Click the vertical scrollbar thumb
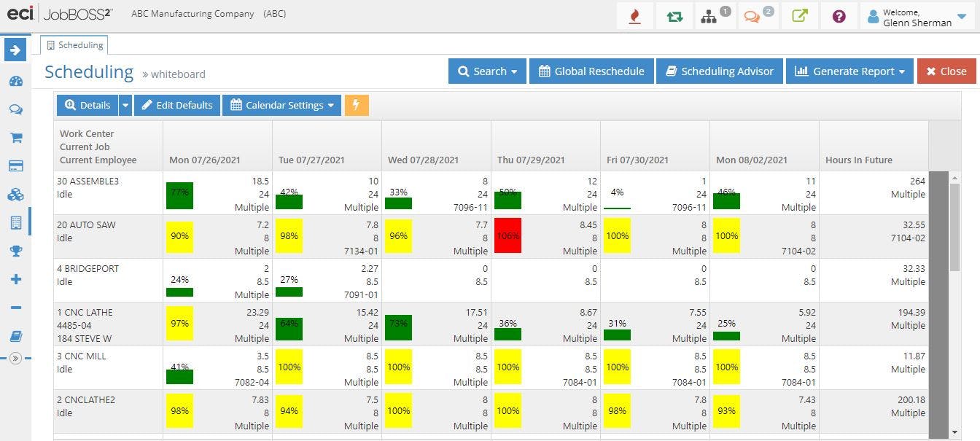 pos(954,222)
